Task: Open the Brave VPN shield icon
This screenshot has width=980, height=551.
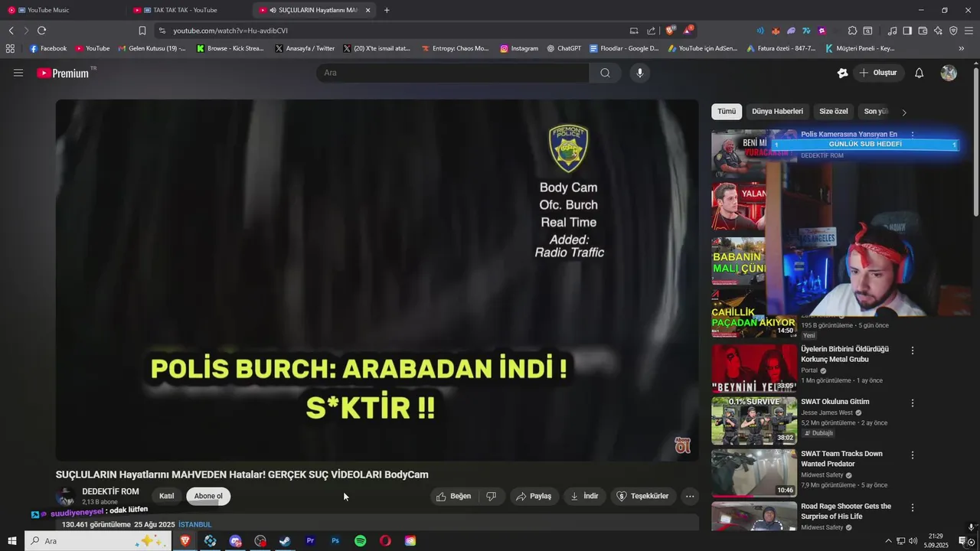Action: point(953,31)
